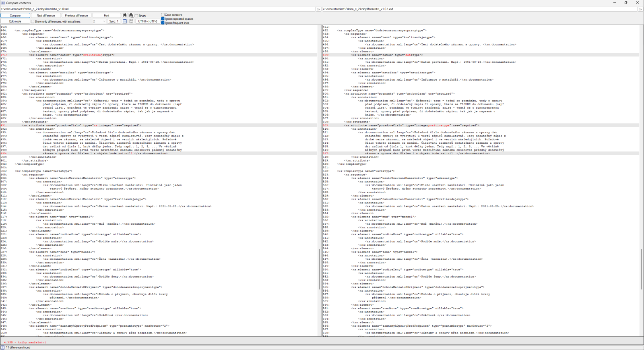Viewport: 644px width, 350px height.
Task: Select highlighted line 499 in left pane
Action: [159, 153]
